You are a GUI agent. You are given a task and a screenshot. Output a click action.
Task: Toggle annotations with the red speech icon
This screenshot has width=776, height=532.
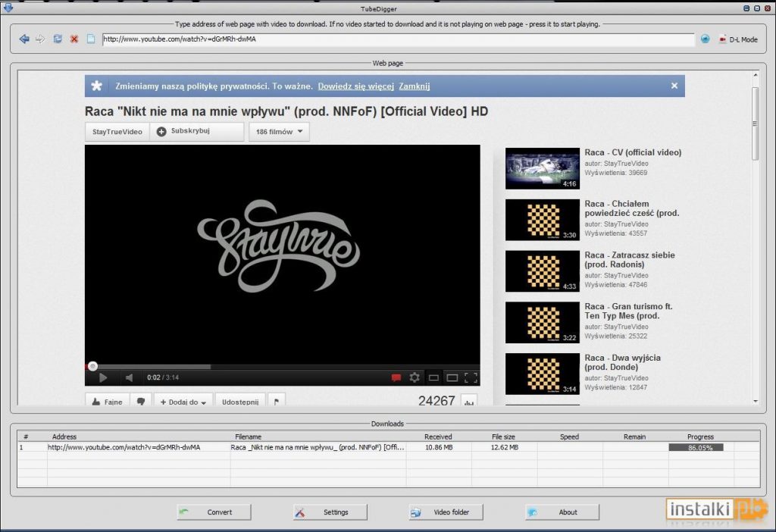[x=396, y=377]
